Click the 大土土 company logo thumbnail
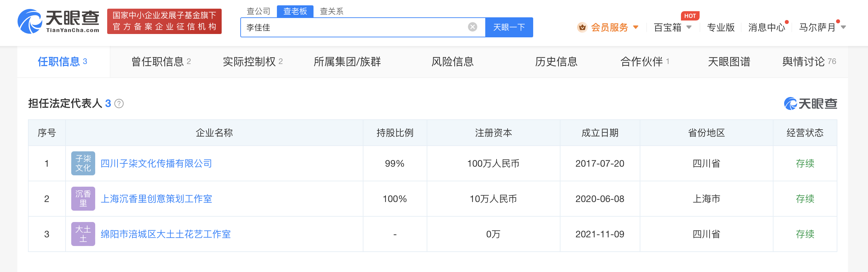Screen dimensions: 868x272 click(x=83, y=234)
